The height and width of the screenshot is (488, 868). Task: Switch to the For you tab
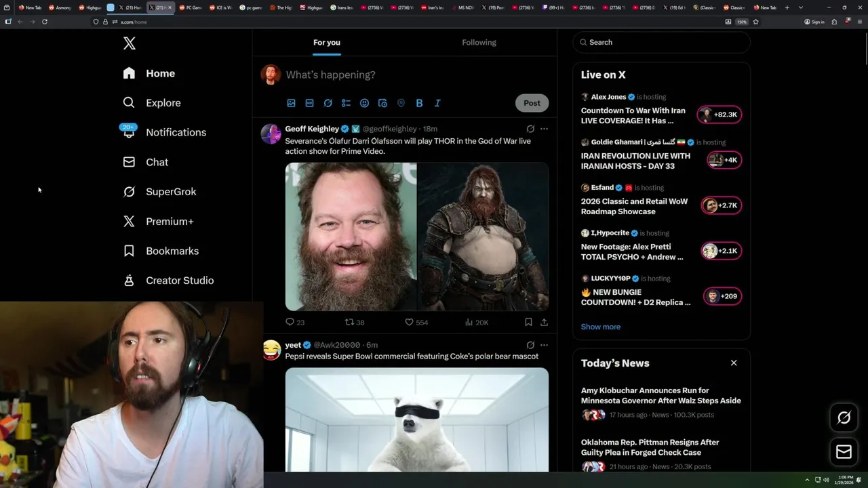click(x=327, y=42)
